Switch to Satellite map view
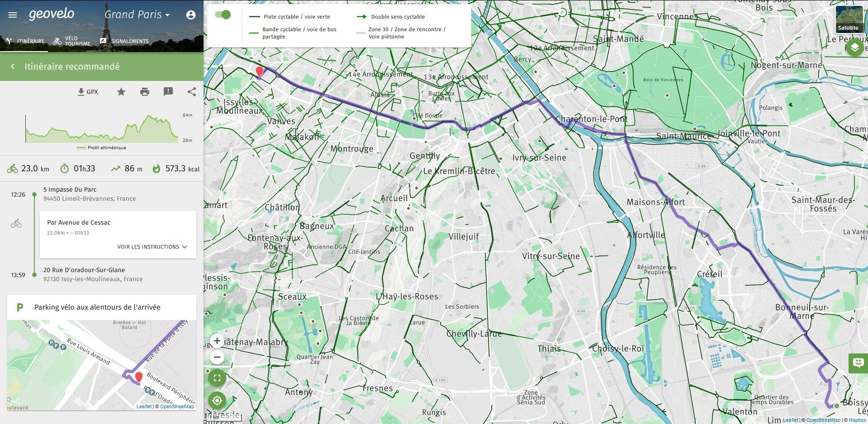This screenshot has width=868, height=424. [x=849, y=19]
